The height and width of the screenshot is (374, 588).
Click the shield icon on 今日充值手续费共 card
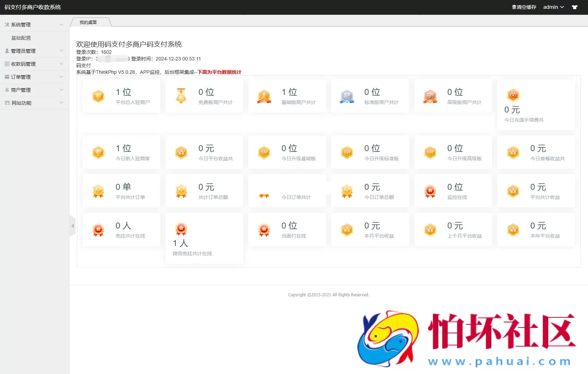click(513, 95)
